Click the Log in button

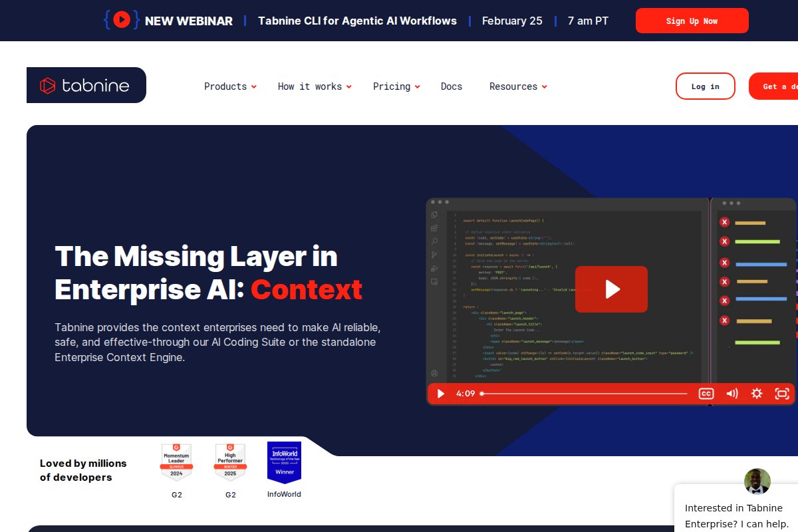(x=705, y=86)
